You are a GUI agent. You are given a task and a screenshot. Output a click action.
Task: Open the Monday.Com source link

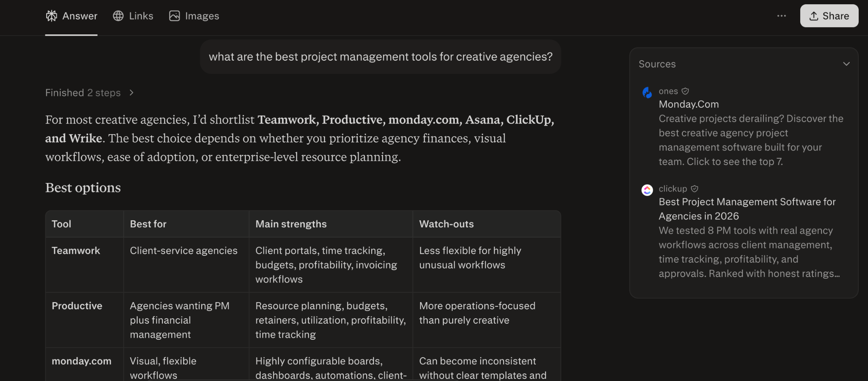coord(689,104)
